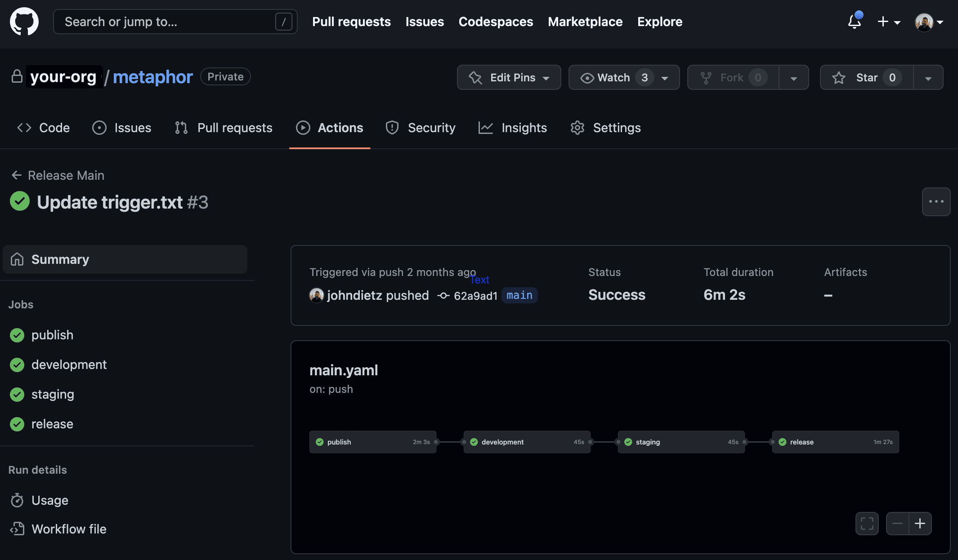Switch to the Actions tab
This screenshot has width=958, height=560.
point(330,128)
